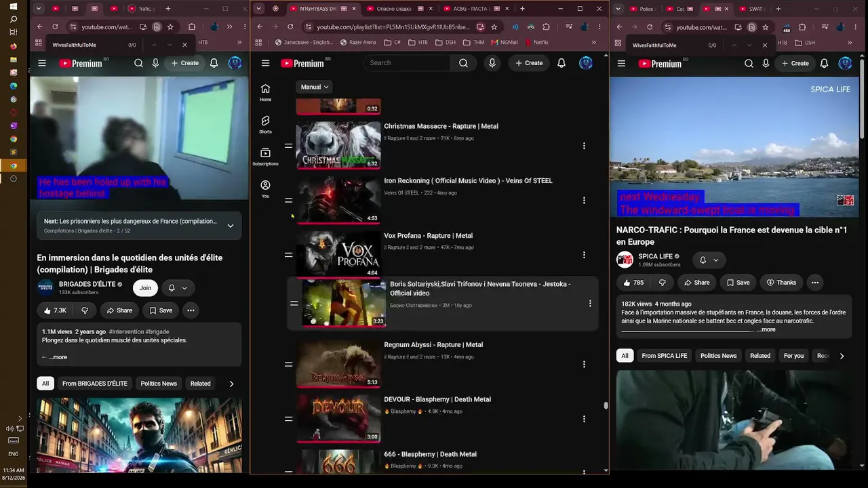Click the search magnifier button in the middle window
The width and height of the screenshot is (868, 488).
click(463, 63)
